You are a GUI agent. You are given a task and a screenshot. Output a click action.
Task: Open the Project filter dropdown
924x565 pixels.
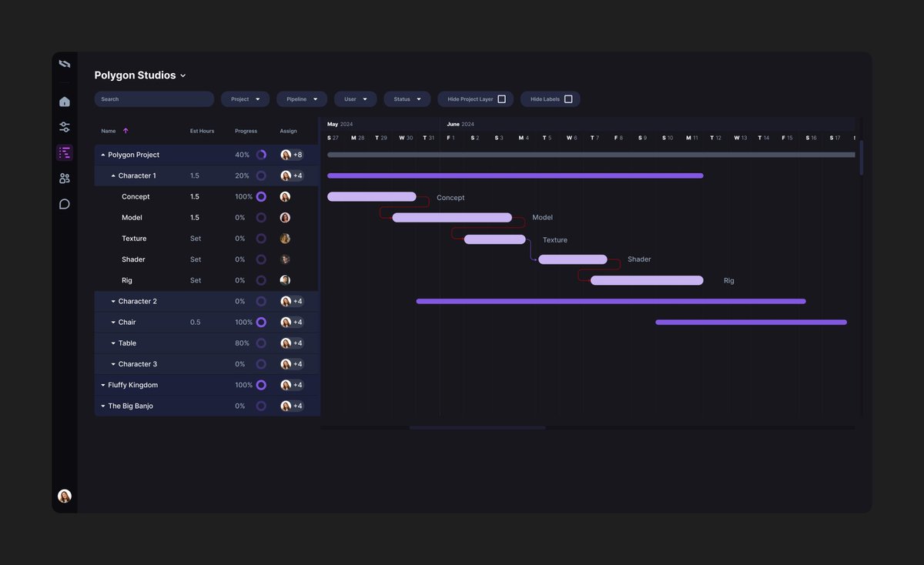click(x=246, y=99)
